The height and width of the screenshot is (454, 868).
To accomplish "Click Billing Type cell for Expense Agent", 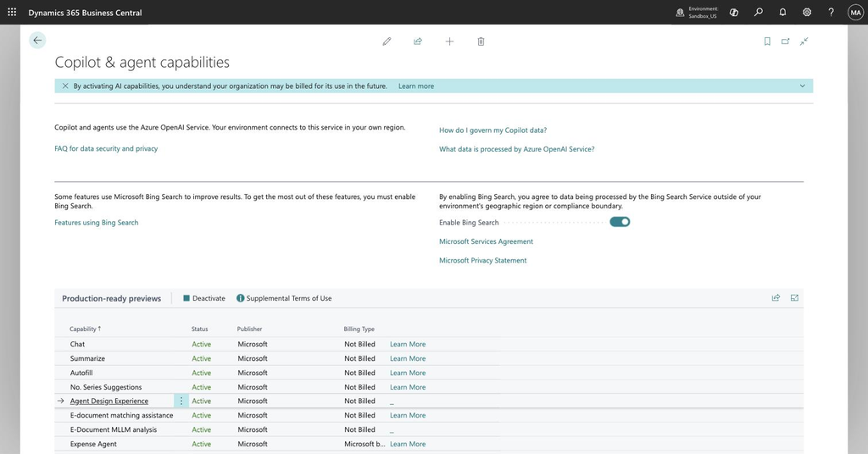I will click(364, 444).
